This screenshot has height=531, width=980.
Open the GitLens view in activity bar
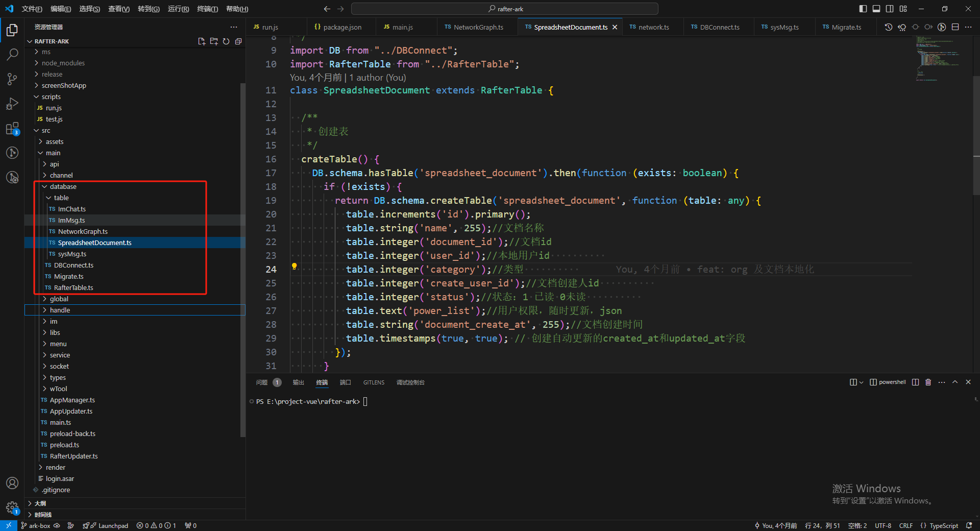12,153
